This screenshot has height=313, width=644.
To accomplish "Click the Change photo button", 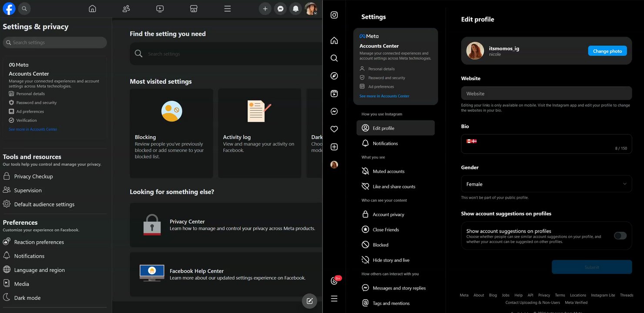I will [607, 51].
